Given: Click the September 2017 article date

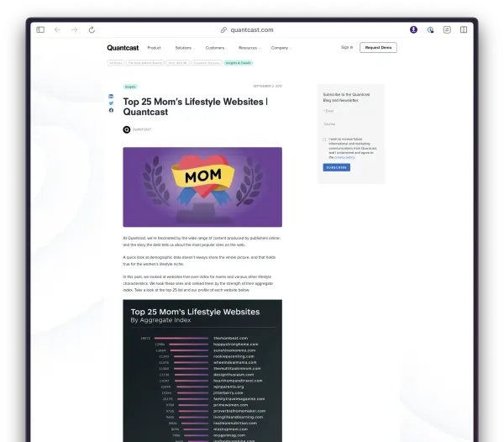Looking at the screenshot, I should click(268, 87).
